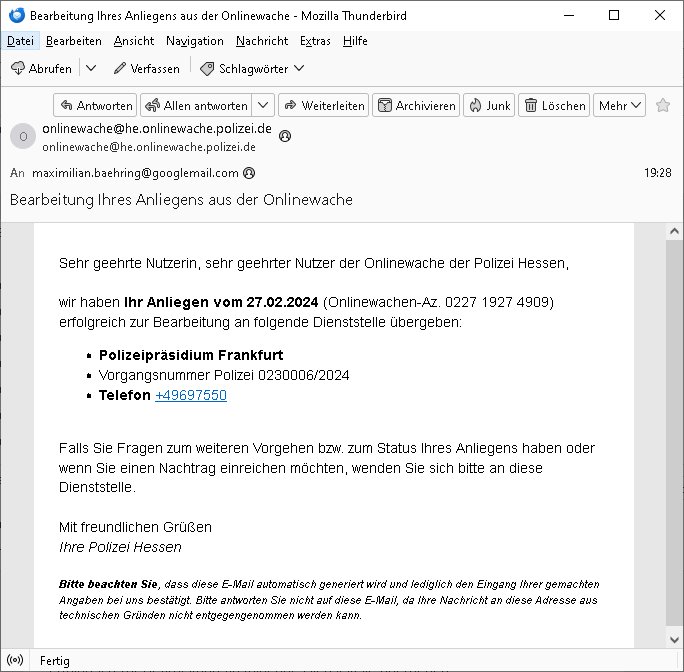Image resolution: width=684 pixels, height=672 pixels.
Task: Click the contact icon next to recipient address
Action: [249, 173]
